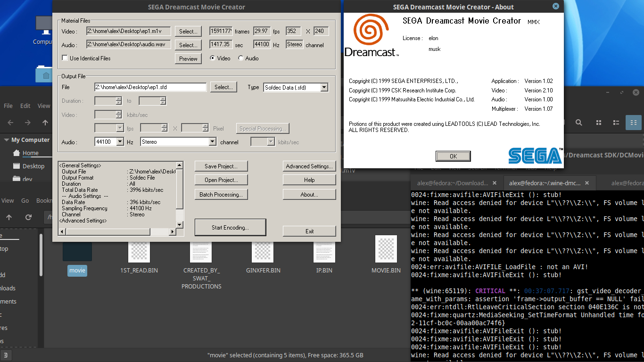Click Open Project... button
Image resolution: width=644 pixels, height=362 pixels.
click(x=221, y=180)
